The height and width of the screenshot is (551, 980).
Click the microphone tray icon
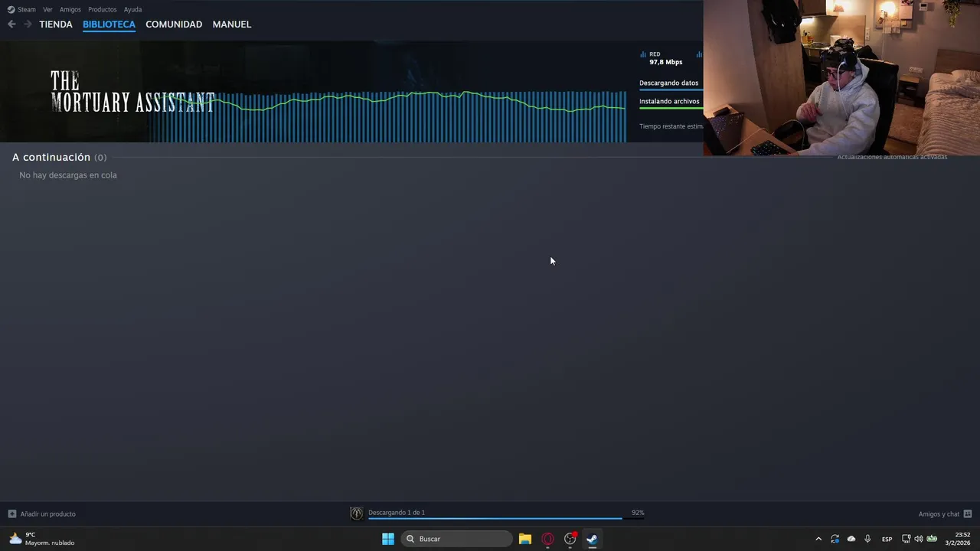pyautogui.click(x=867, y=539)
